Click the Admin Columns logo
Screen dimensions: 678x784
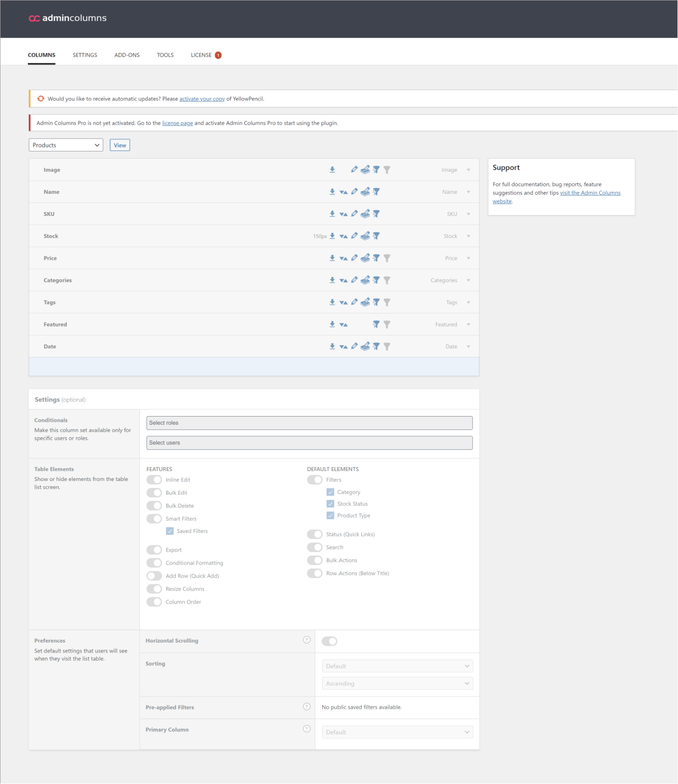coord(68,18)
